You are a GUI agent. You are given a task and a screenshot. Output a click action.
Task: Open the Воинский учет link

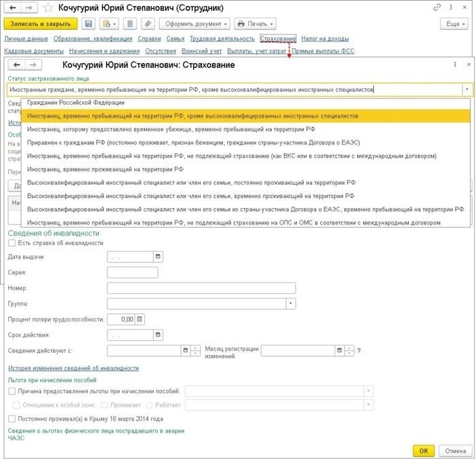pos(201,51)
